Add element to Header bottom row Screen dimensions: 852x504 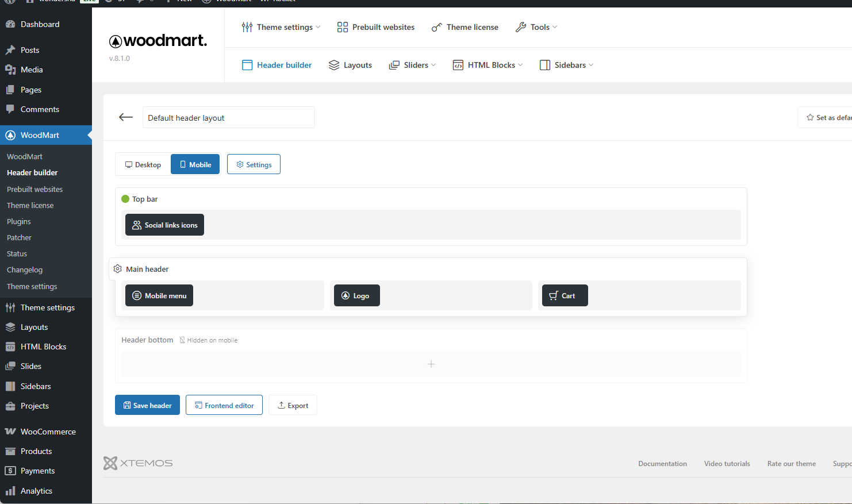coord(431,364)
